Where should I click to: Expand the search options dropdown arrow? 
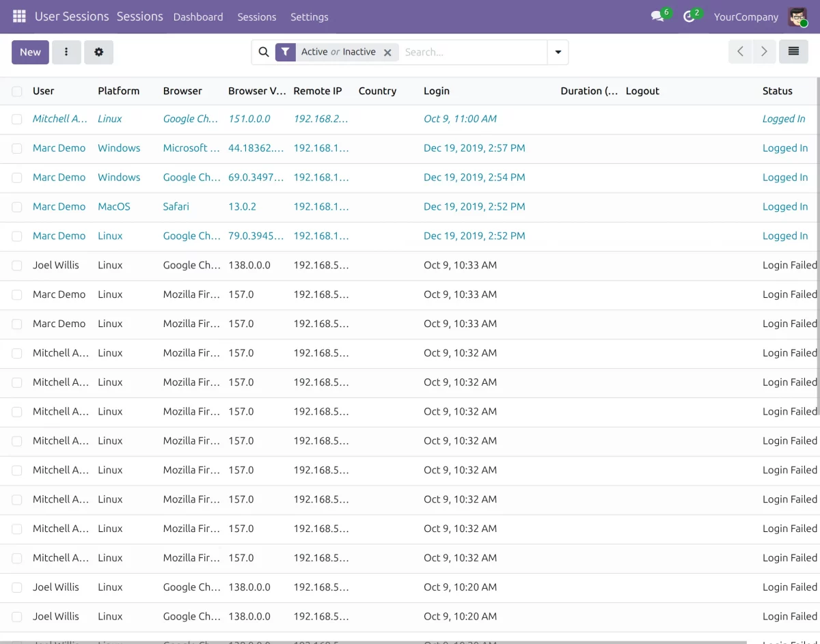pos(558,52)
